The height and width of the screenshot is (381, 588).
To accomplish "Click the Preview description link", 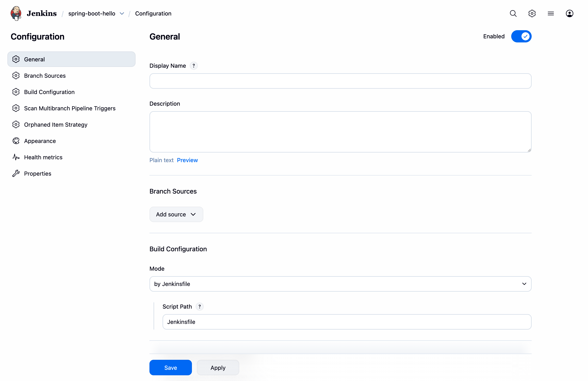I will point(187,160).
